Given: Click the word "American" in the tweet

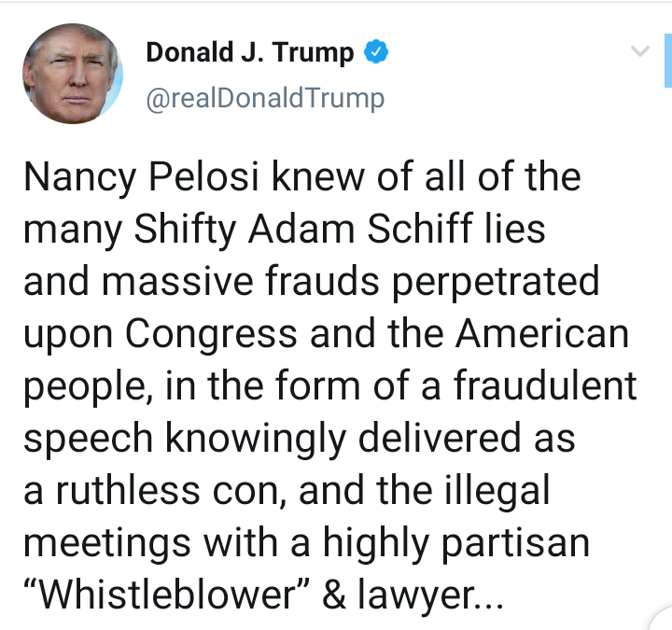Looking at the screenshot, I should pos(542,334).
